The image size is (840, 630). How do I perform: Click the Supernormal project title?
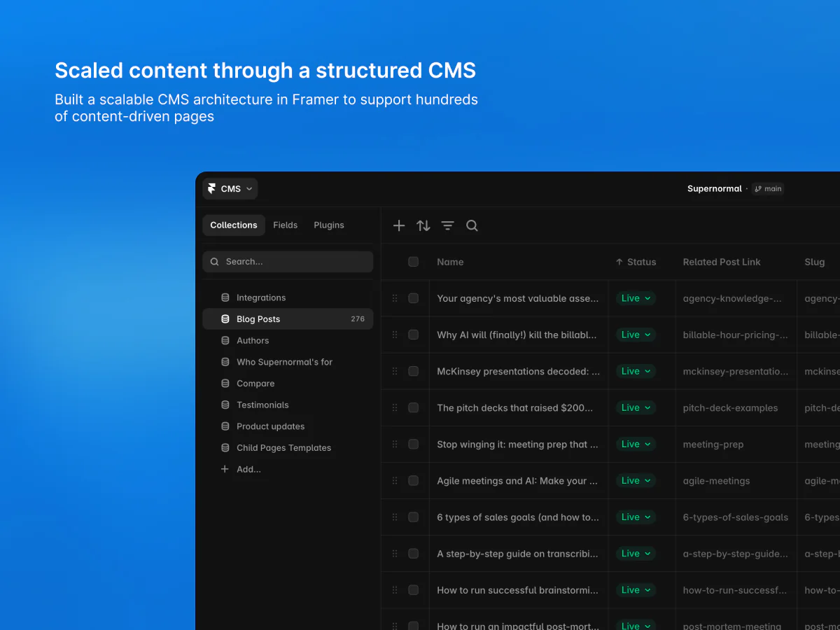pos(715,189)
